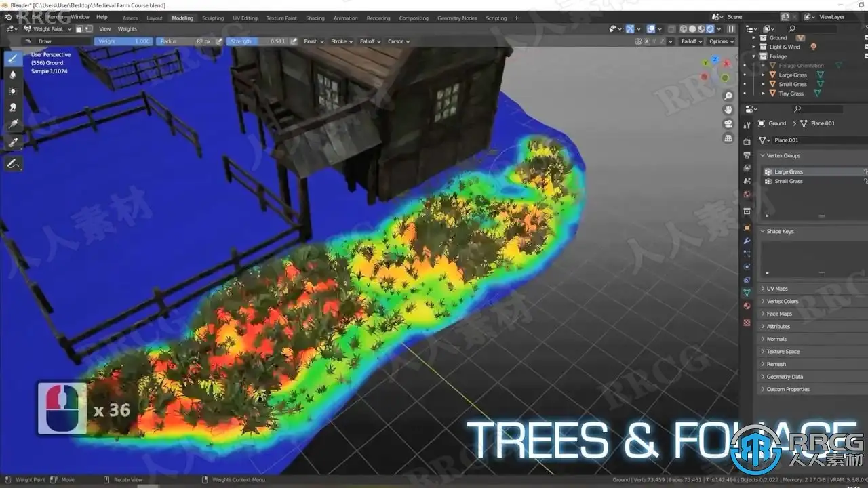
Task: Open the Modifiers wrench properties tab
Action: pos(747,241)
